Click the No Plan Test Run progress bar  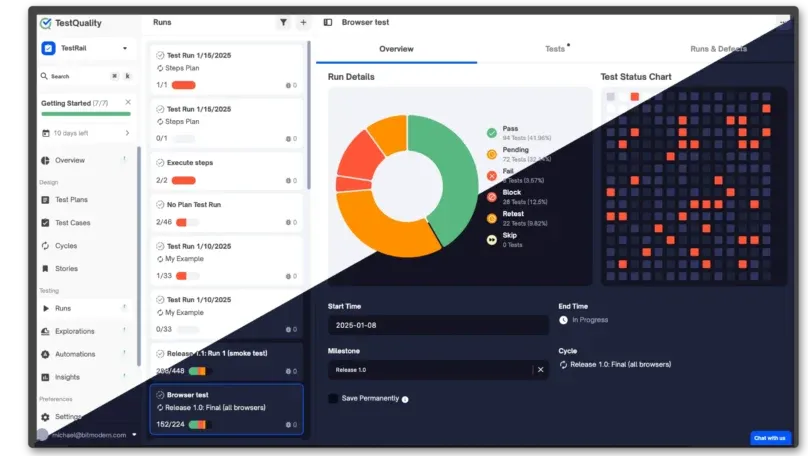[x=187, y=222]
